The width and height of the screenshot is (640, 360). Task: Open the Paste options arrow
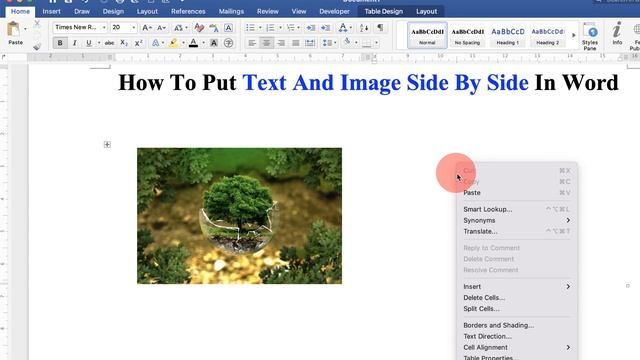pyautogui.click(x=25, y=29)
